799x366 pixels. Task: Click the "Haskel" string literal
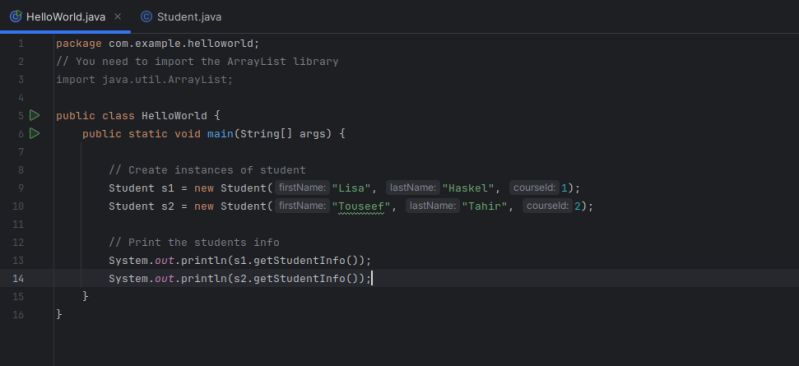coord(468,188)
